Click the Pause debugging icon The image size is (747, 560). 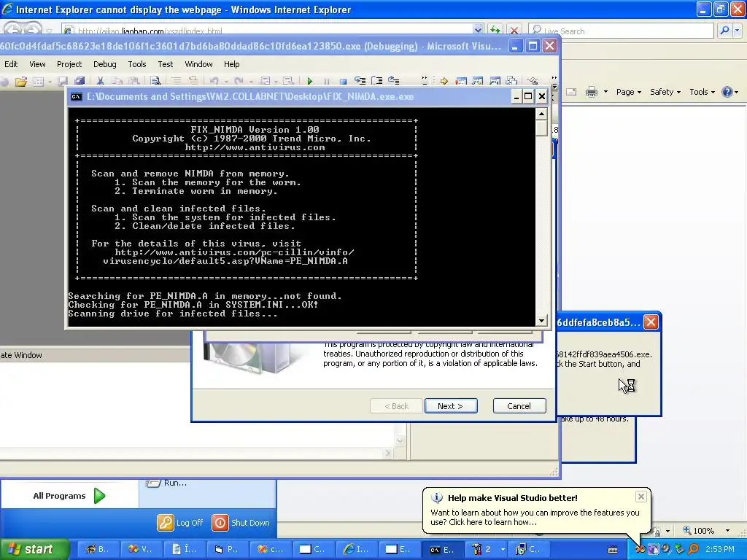point(326,82)
